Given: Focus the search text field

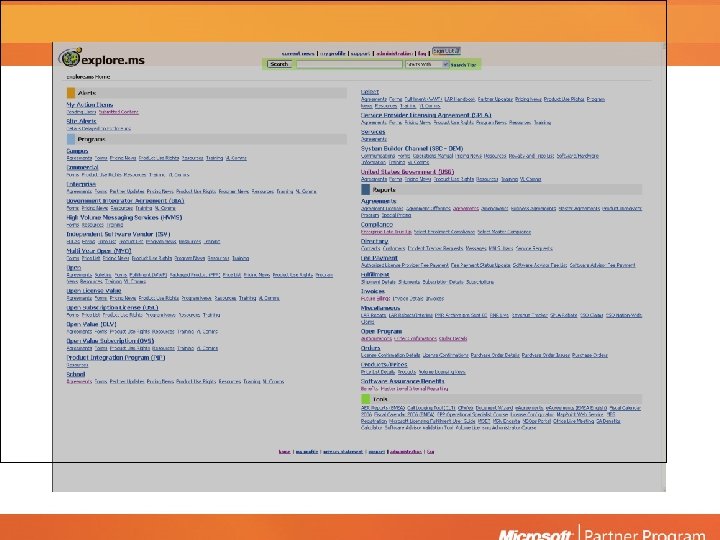Looking at the screenshot, I should click(349, 64).
